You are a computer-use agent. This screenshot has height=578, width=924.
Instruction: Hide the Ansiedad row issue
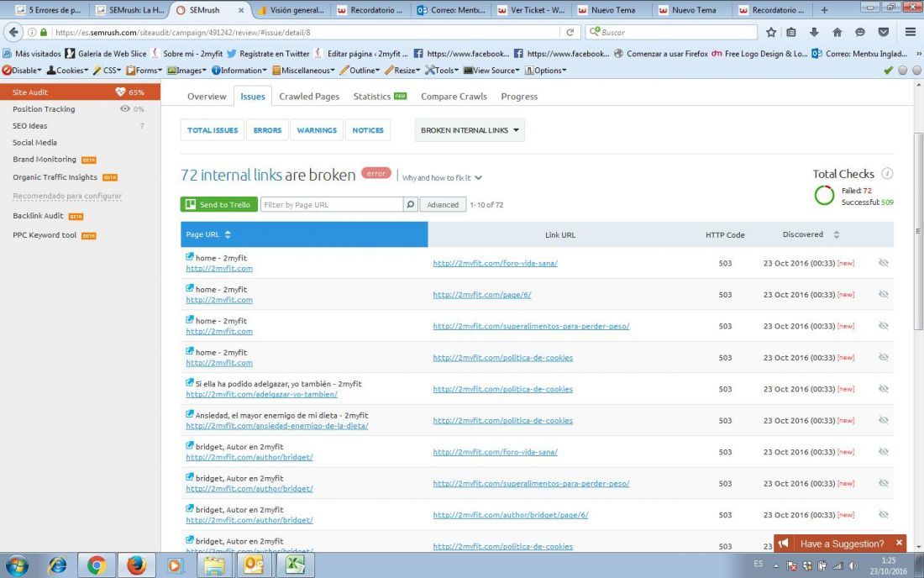point(884,420)
